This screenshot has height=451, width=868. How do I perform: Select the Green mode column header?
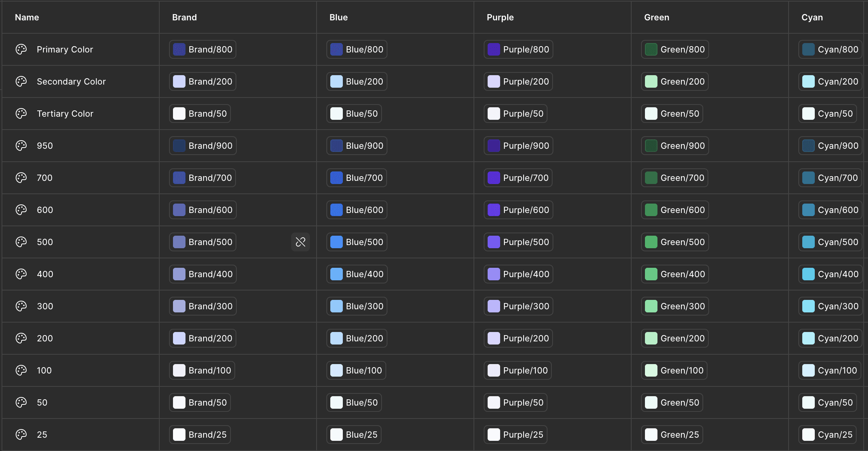pos(657,17)
